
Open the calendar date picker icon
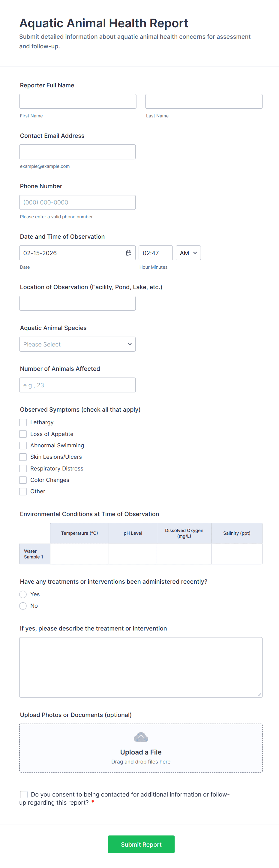[x=129, y=253]
